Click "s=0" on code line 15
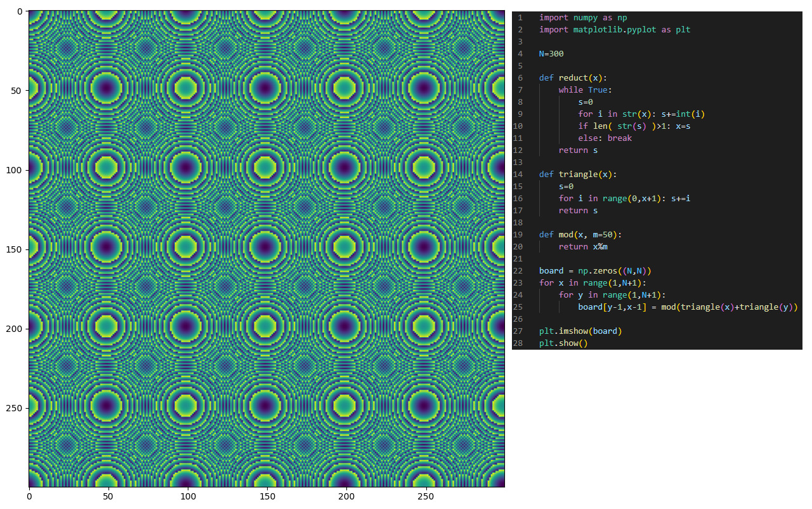Viewport: 812px width, 509px height. click(566, 187)
